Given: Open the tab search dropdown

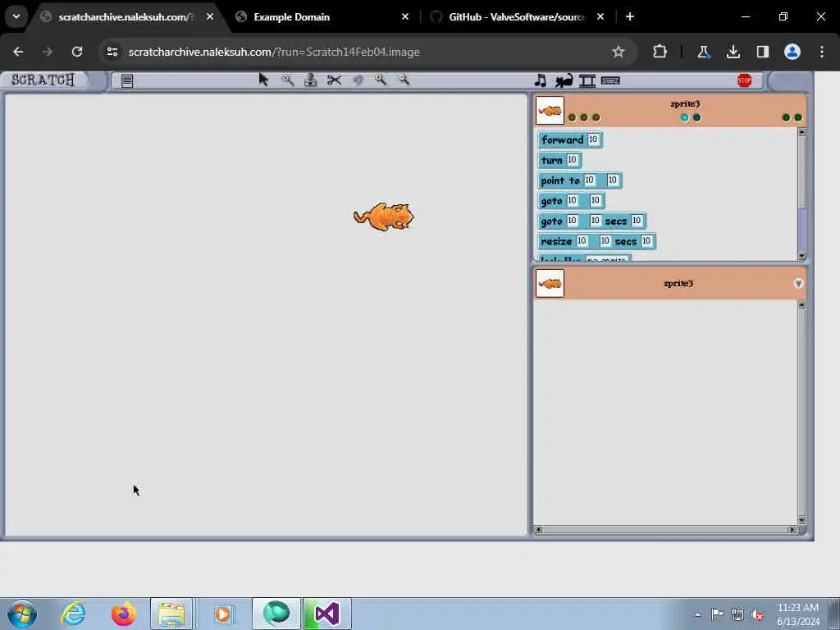Looking at the screenshot, I should [x=16, y=16].
